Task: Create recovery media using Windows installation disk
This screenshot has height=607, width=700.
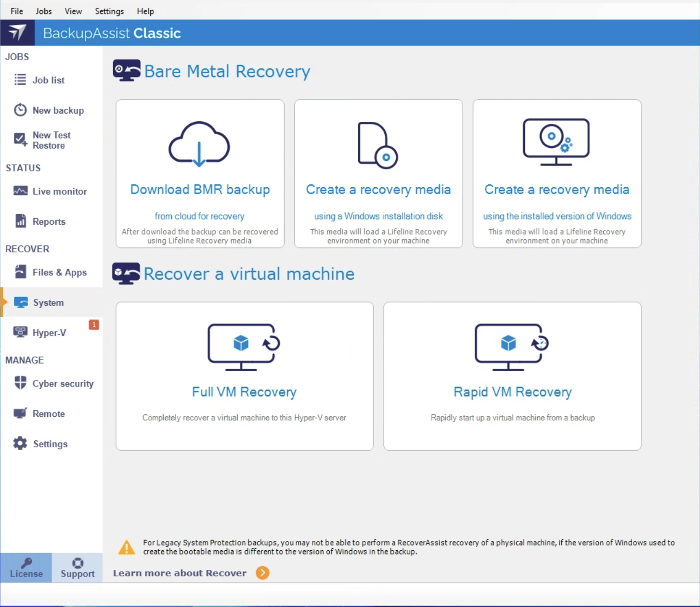Action: [x=378, y=174]
